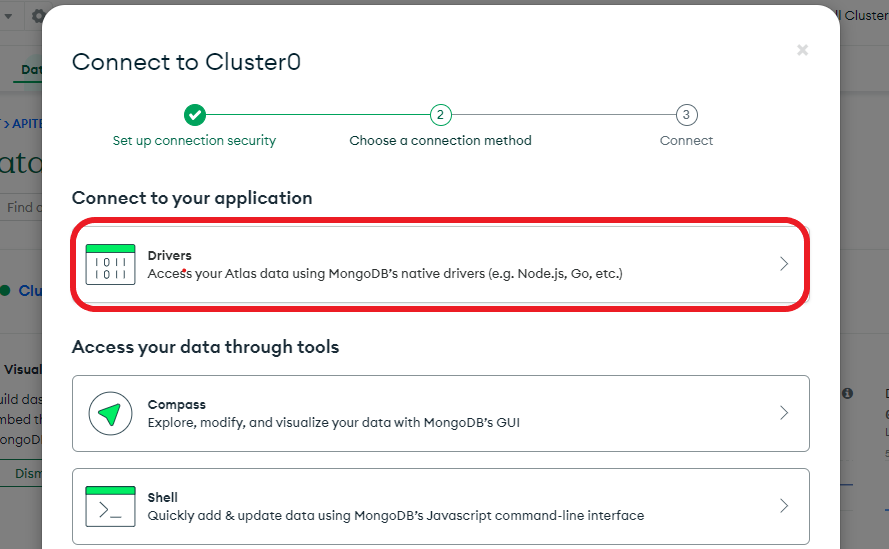Click the step 2 circle indicator
Image resolution: width=889 pixels, height=549 pixels.
441,115
